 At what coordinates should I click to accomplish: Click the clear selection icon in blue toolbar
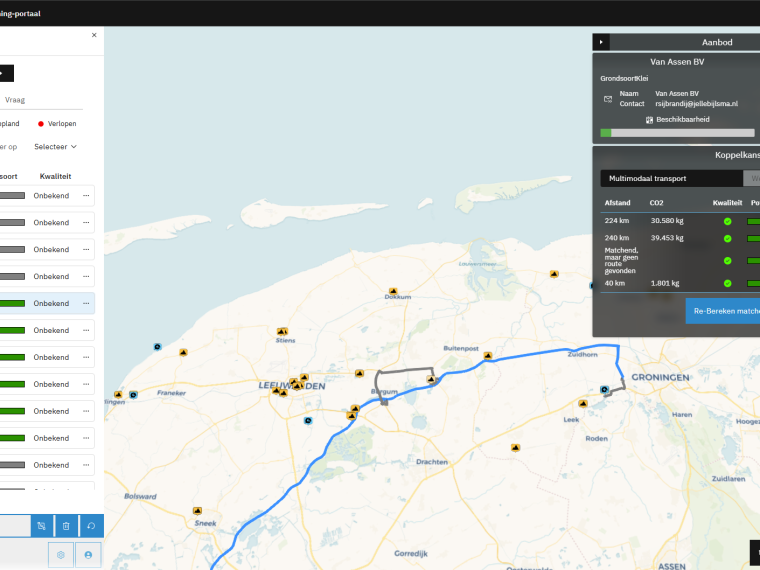click(x=42, y=526)
